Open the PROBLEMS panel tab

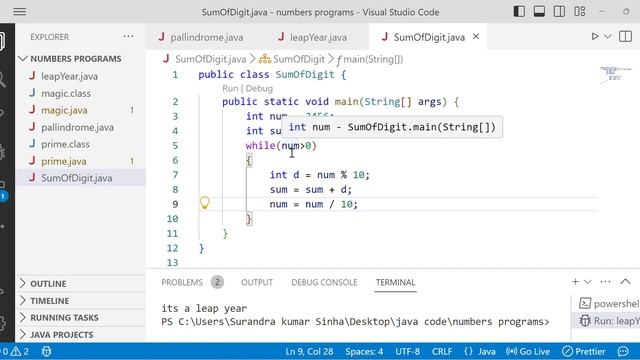tap(182, 282)
